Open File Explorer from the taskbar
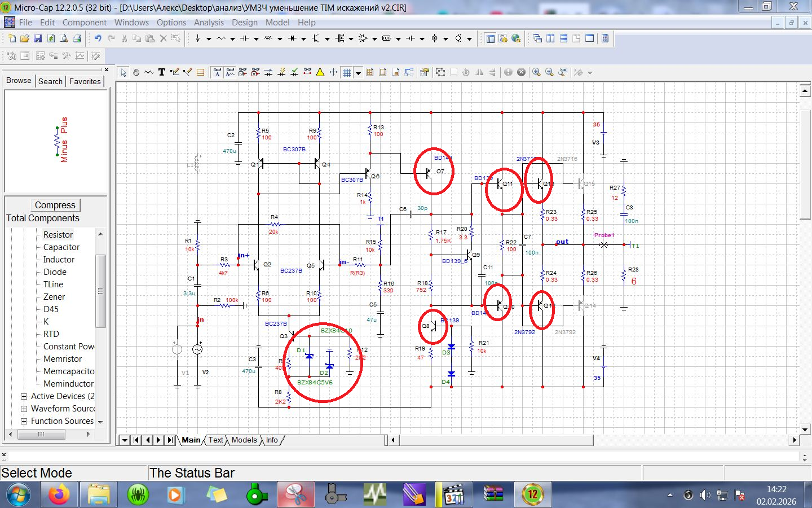Screen dimensions: 812x508 point(98,495)
